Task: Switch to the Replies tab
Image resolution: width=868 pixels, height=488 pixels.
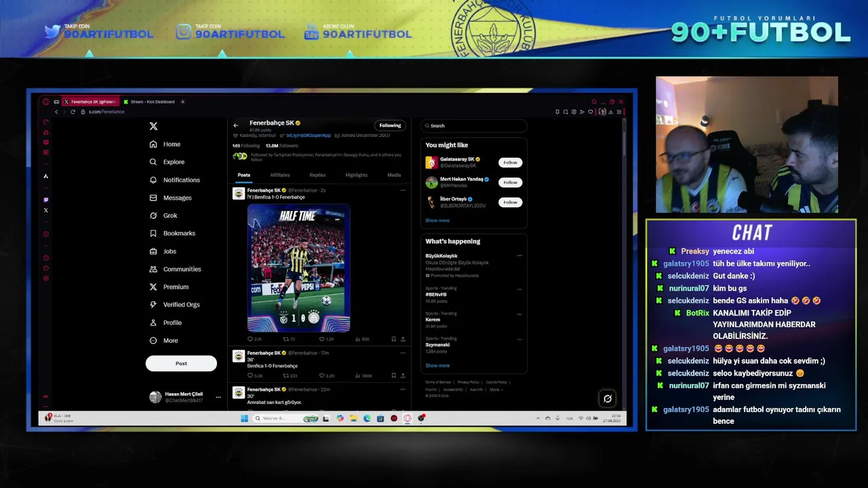Action: click(x=317, y=175)
